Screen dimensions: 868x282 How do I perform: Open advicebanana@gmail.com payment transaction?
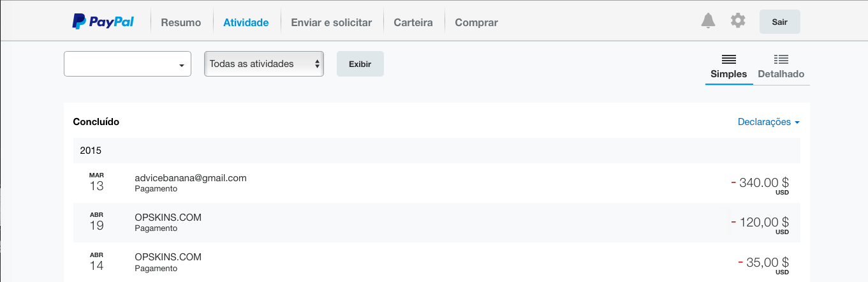(x=190, y=178)
